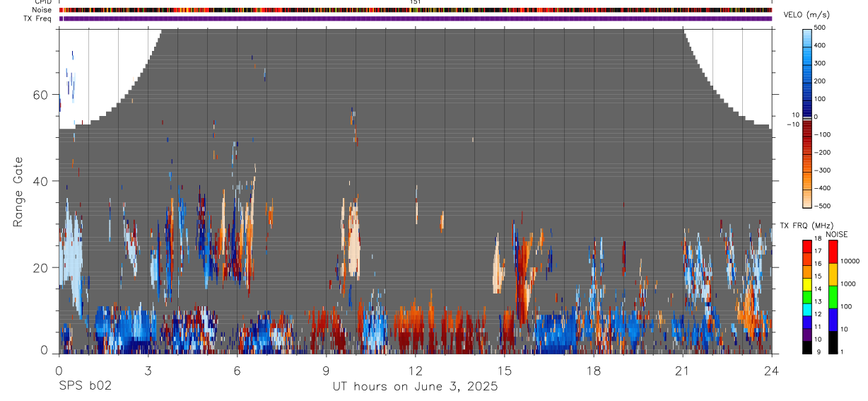Image resolution: width=868 pixels, height=401 pixels.
Task: Click the 11 label on TX FRQ scale
Action: [x=818, y=327]
